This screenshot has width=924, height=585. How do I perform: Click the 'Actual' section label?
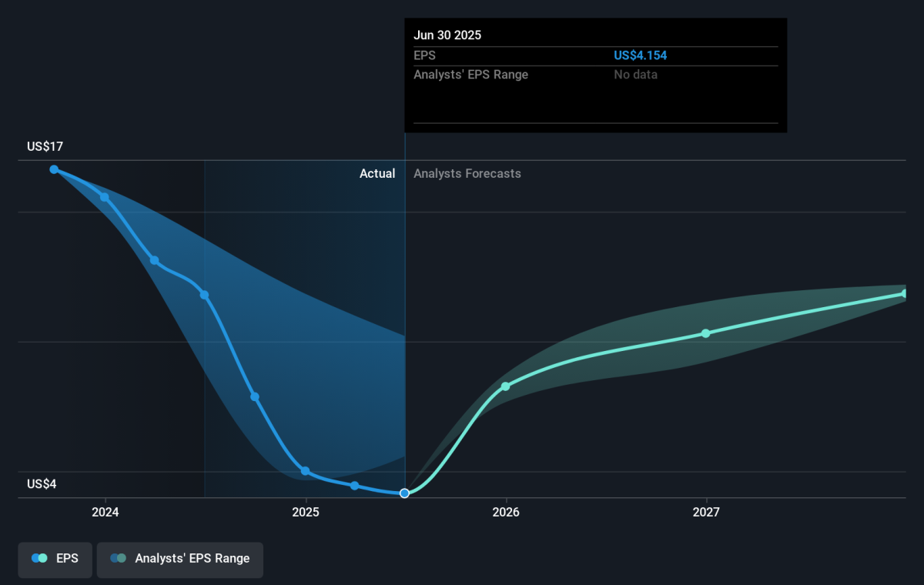pos(377,174)
